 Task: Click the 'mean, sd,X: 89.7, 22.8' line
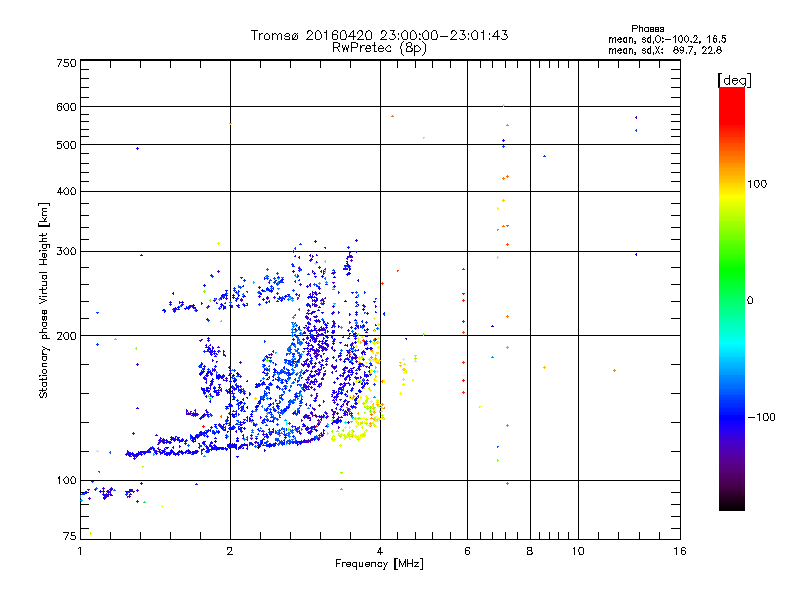click(x=665, y=50)
